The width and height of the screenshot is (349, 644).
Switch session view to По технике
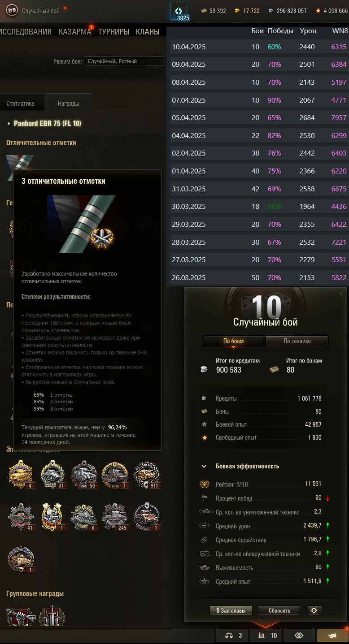[x=297, y=341]
